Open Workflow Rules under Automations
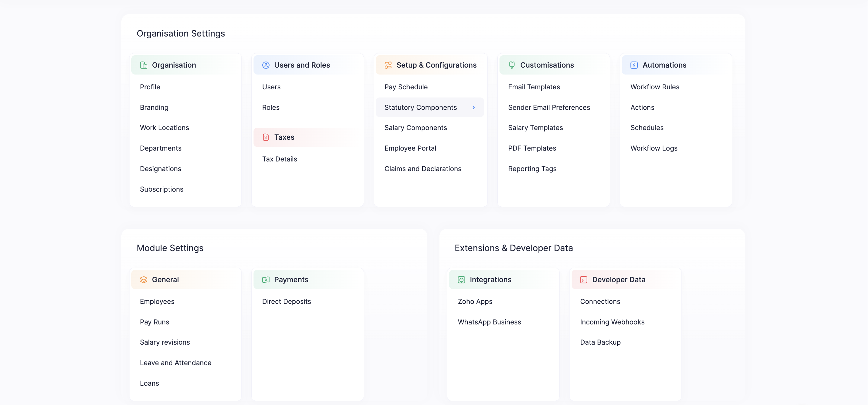This screenshot has width=868, height=405. (654, 87)
